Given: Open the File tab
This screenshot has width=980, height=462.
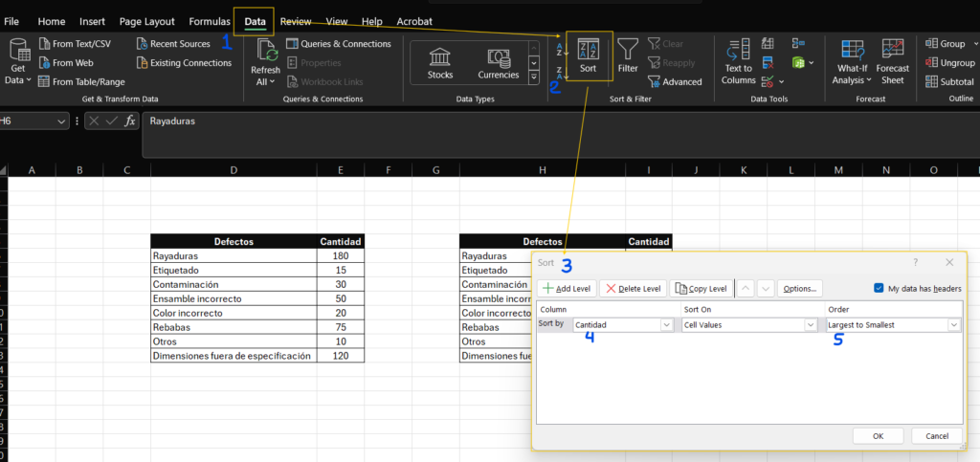Looking at the screenshot, I should point(11,21).
